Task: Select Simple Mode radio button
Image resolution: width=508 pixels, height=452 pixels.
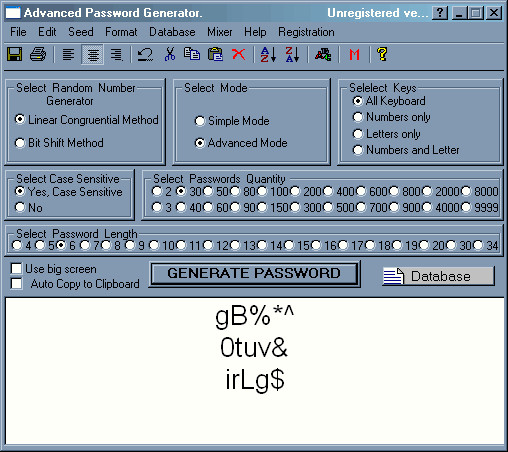Action: 200,121
